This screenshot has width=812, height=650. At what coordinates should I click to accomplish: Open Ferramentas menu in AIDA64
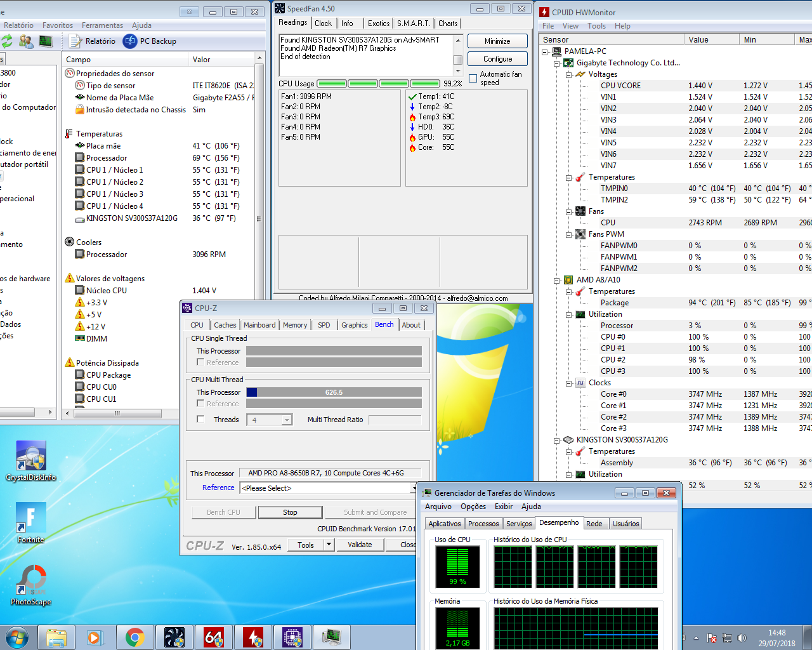[x=102, y=25]
